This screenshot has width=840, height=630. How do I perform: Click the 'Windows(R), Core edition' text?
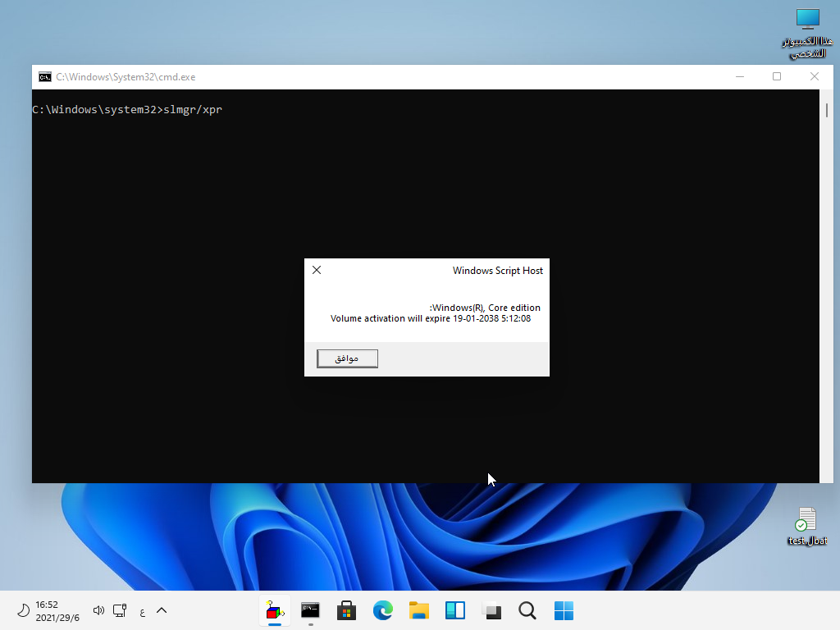(486, 308)
